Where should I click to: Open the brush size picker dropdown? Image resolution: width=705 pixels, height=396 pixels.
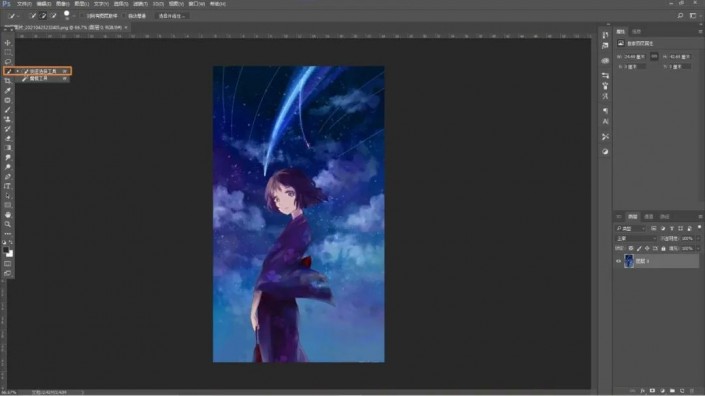click(x=73, y=16)
